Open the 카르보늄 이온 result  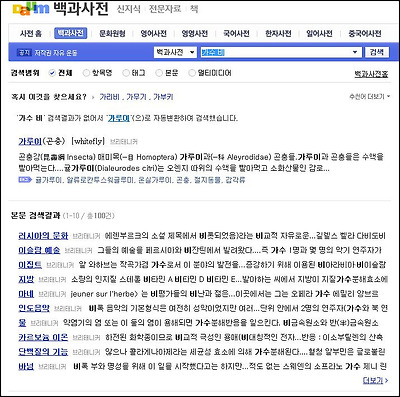pos(43,337)
